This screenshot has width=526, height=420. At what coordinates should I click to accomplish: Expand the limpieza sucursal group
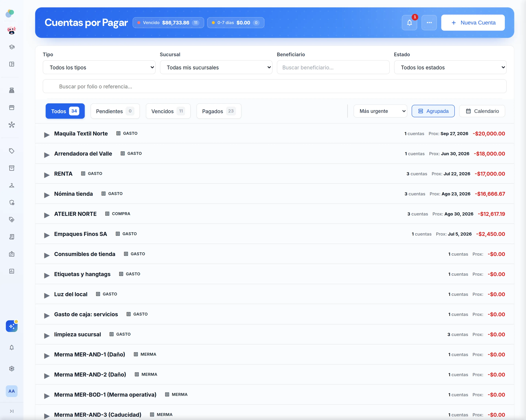tap(47, 336)
